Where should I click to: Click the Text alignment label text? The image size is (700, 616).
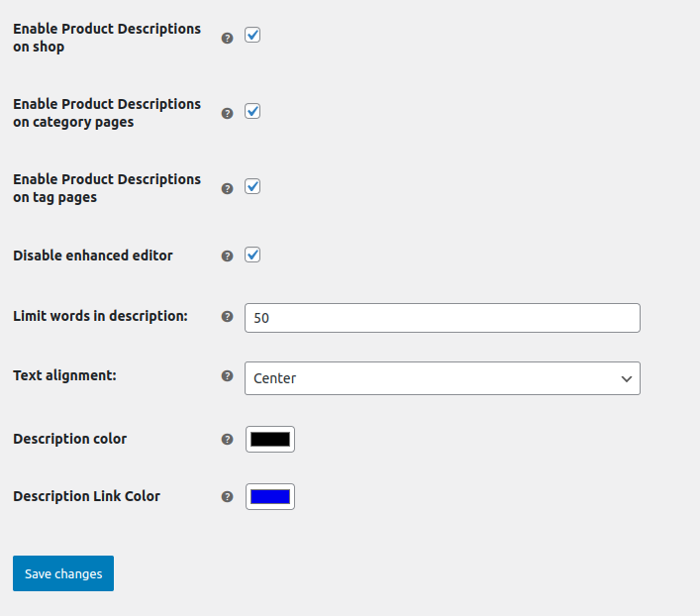pos(64,376)
